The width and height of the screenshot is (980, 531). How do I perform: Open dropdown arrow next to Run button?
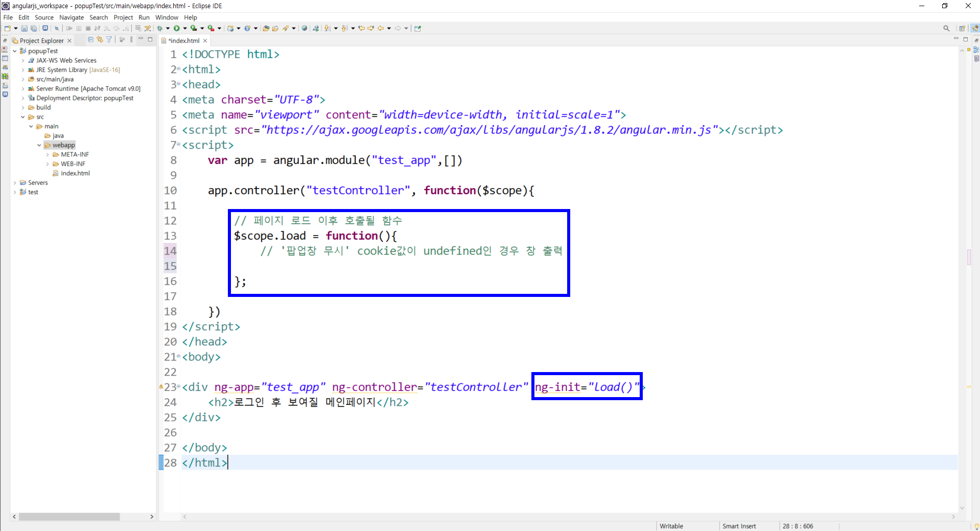(x=185, y=28)
